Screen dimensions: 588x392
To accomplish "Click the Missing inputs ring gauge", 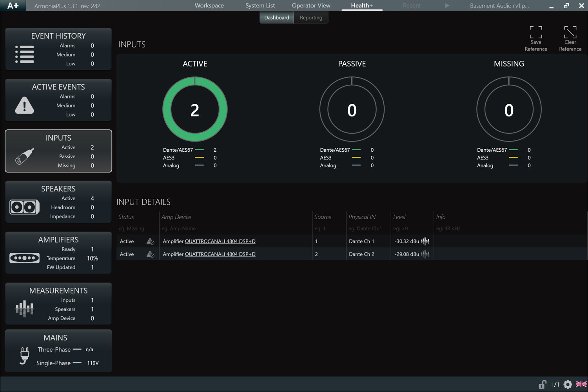I will coord(509,109).
